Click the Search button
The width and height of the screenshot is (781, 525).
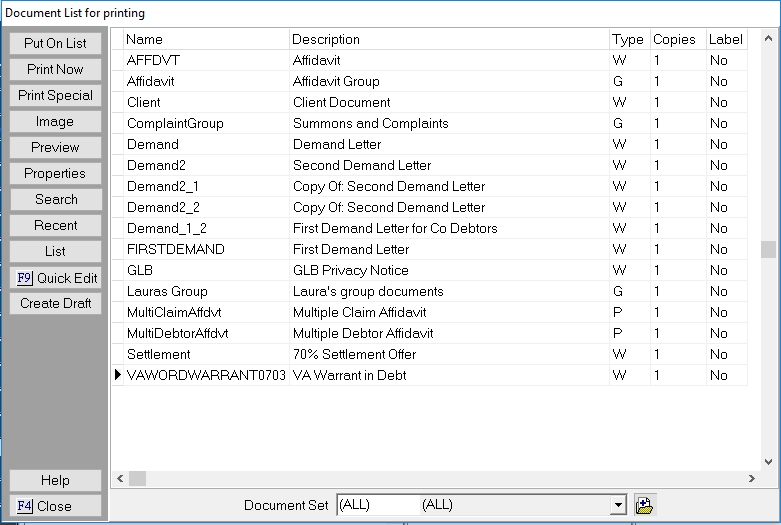[56, 199]
